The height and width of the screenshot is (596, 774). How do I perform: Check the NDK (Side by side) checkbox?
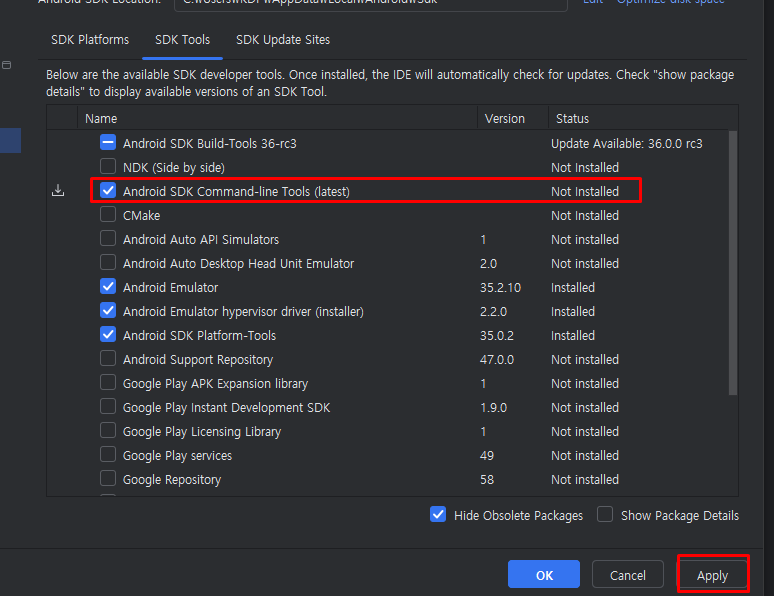(x=108, y=166)
